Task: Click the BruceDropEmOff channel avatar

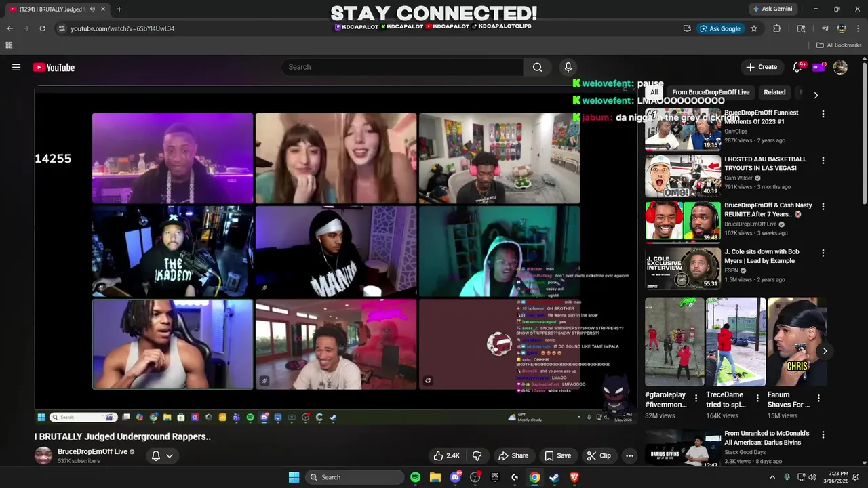Action: click(43, 455)
